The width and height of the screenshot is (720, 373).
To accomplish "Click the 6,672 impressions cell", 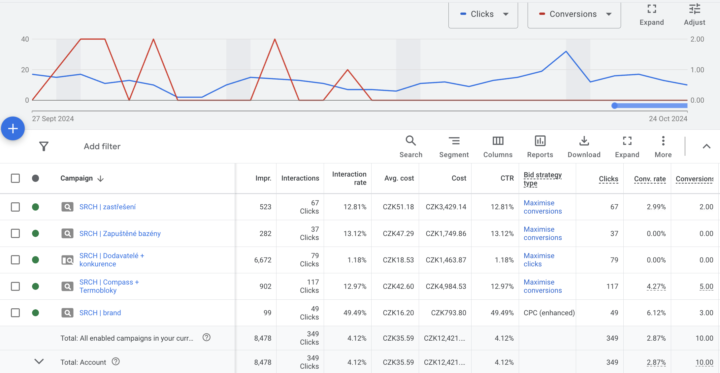I will [x=263, y=260].
